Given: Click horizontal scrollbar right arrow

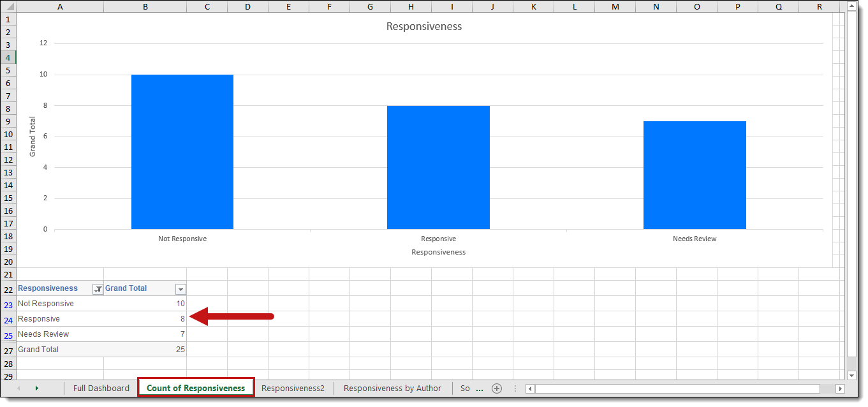Looking at the screenshot, I should pos(840,389).
